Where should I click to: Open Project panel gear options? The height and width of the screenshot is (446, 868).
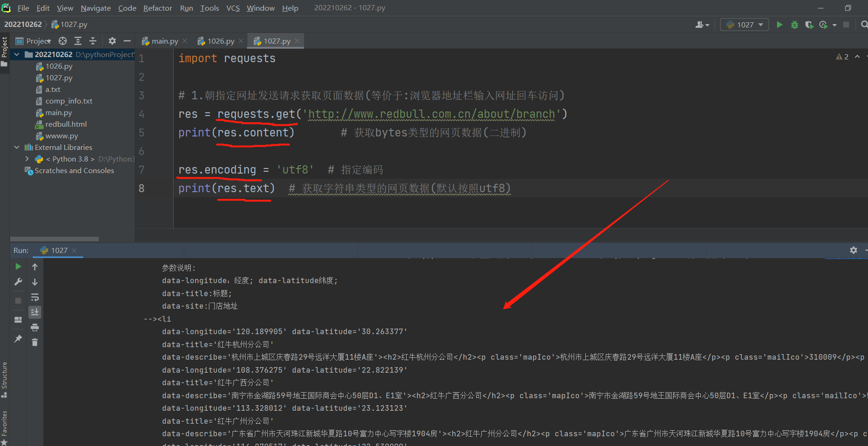point(112,41)
